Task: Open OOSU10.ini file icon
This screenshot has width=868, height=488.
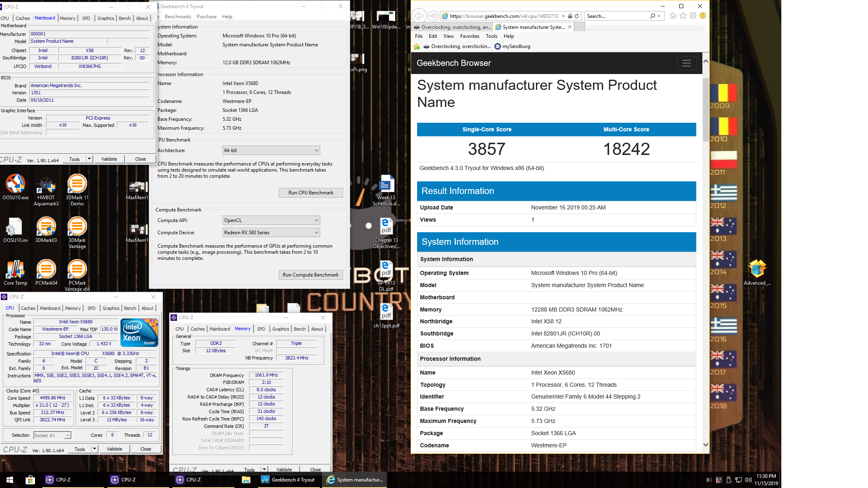Action: click(15, 230)
